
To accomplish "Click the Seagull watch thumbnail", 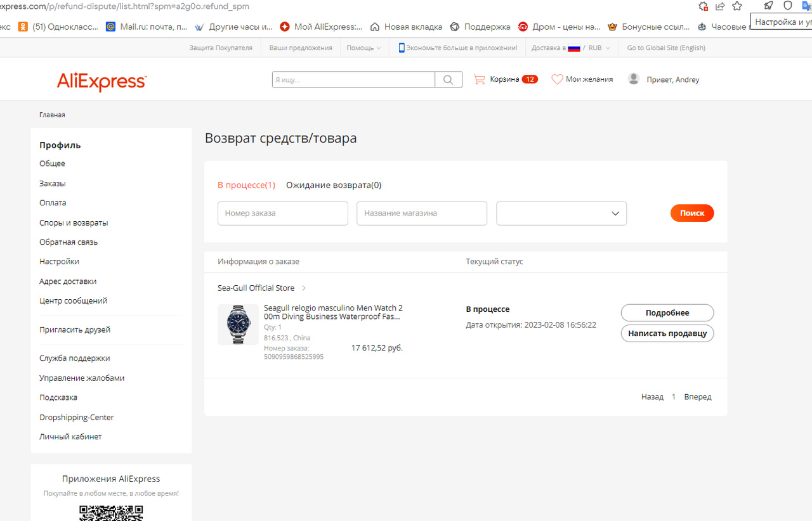I will pos(238,325).
